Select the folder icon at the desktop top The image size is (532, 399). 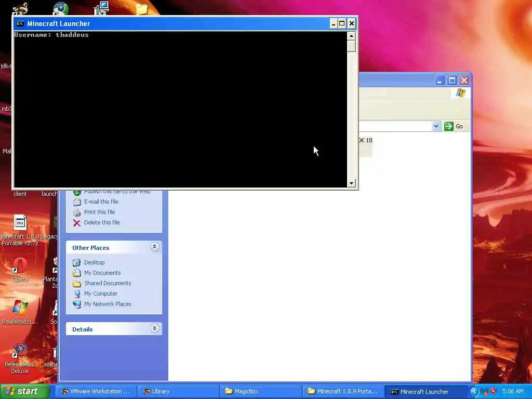pos(142,8)
